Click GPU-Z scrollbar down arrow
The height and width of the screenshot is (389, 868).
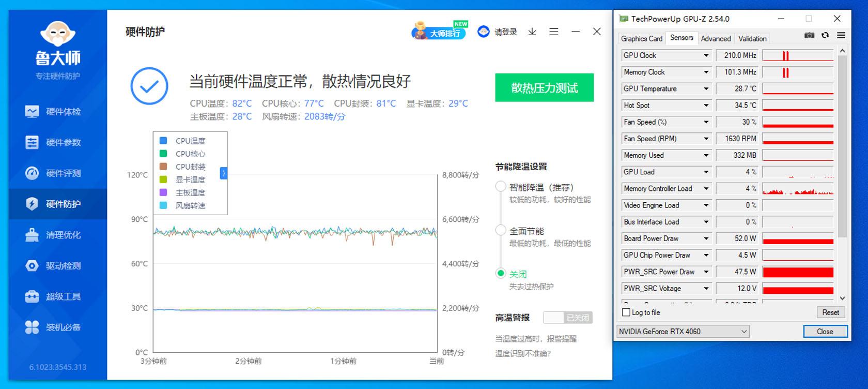pyautogui.click(x=842, y=298)
